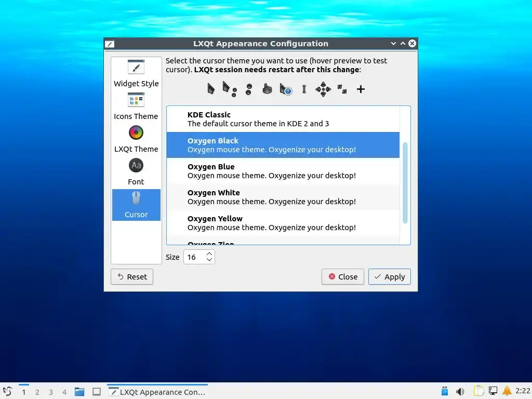Pick the Oxygen Yellow cursor theme

pyautogui.click(x=283, y=223)
